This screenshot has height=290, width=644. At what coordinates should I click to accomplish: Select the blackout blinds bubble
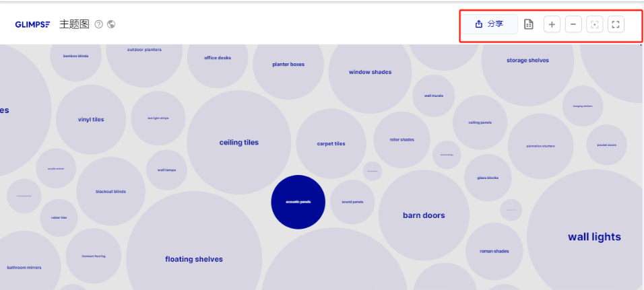tap(111, 191)
